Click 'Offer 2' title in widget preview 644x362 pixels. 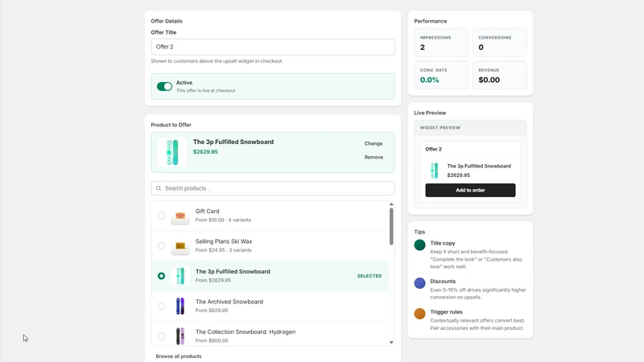(x=433, y=149)
